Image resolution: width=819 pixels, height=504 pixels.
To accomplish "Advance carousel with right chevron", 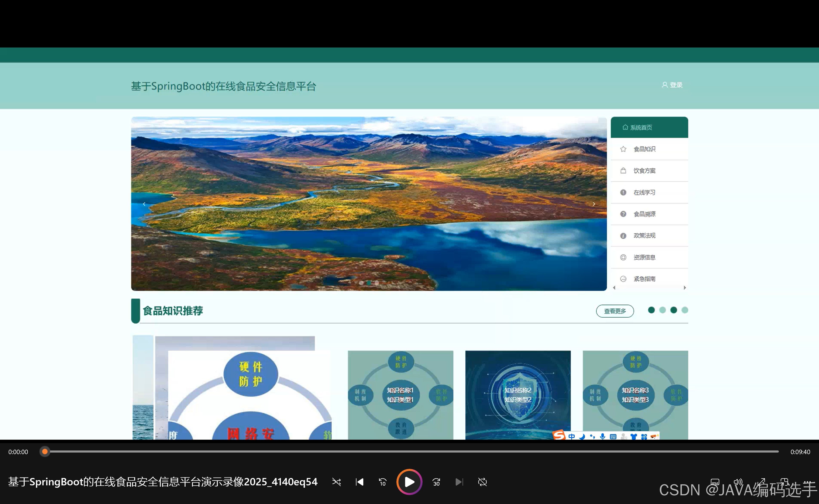I will (594, 204).
